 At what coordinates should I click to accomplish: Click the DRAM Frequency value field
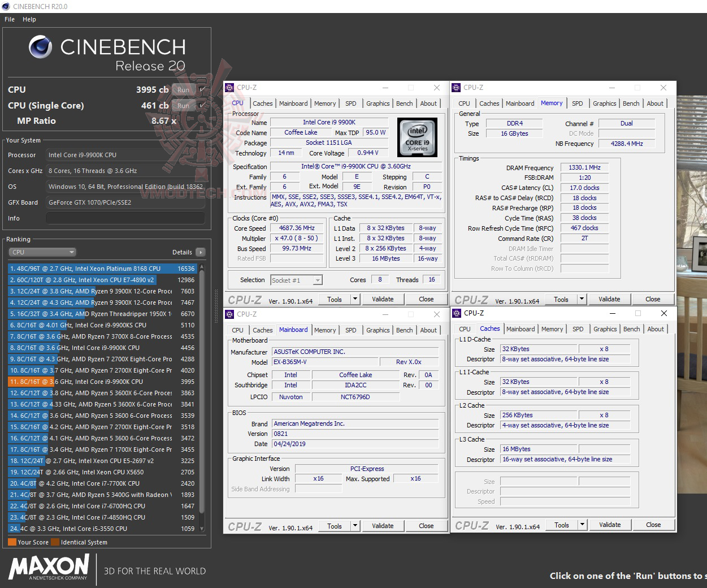coord(584,167)
